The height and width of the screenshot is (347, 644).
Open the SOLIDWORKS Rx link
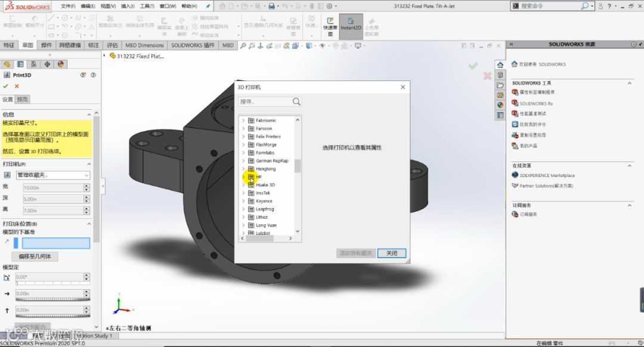tap(536, 104)
